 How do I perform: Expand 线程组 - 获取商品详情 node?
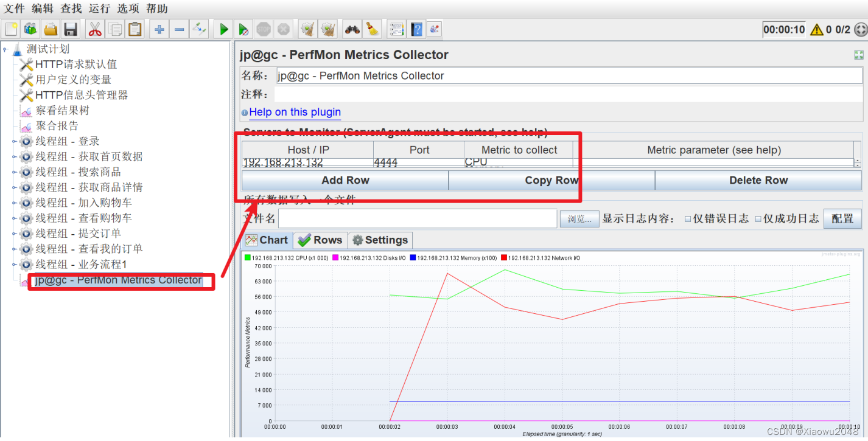click(15, 187)
